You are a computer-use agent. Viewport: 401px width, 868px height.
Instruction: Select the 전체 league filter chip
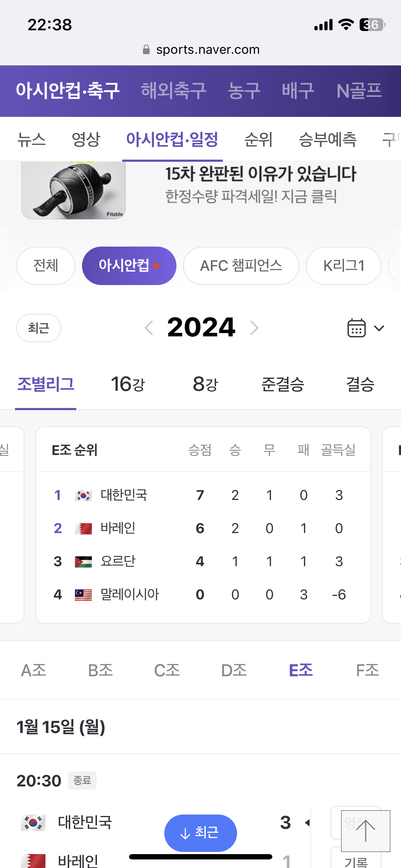tap(46, 266)
